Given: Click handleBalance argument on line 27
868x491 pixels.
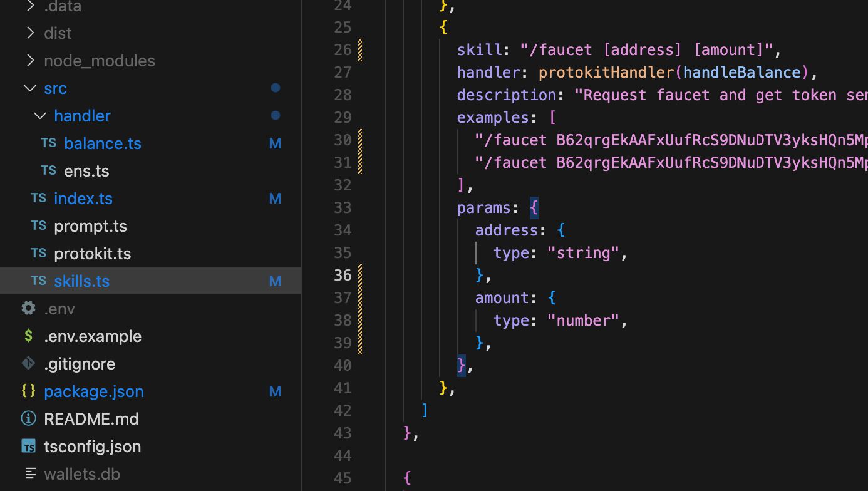Looking at the screenshot, I should click(x=742, y=72).
